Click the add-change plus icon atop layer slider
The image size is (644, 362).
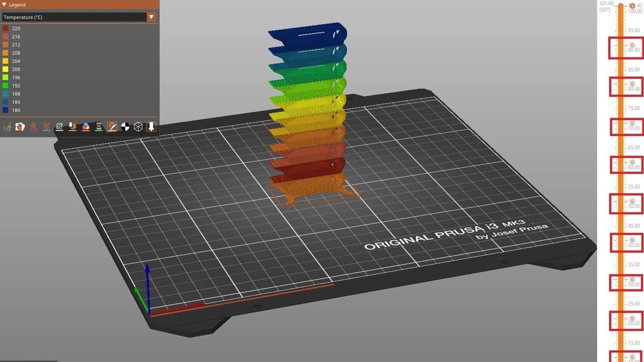(631, 5)
